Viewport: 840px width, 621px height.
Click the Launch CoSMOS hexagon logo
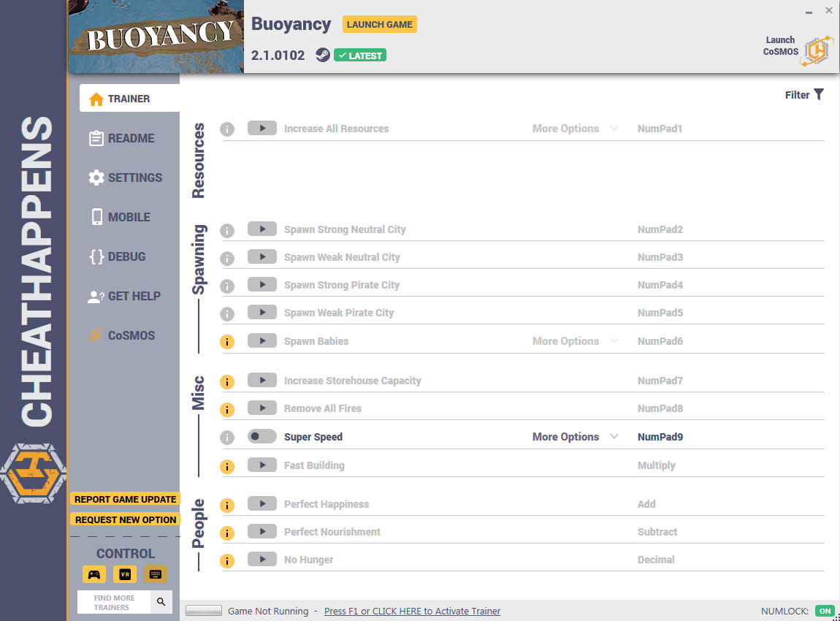[817, 51]
